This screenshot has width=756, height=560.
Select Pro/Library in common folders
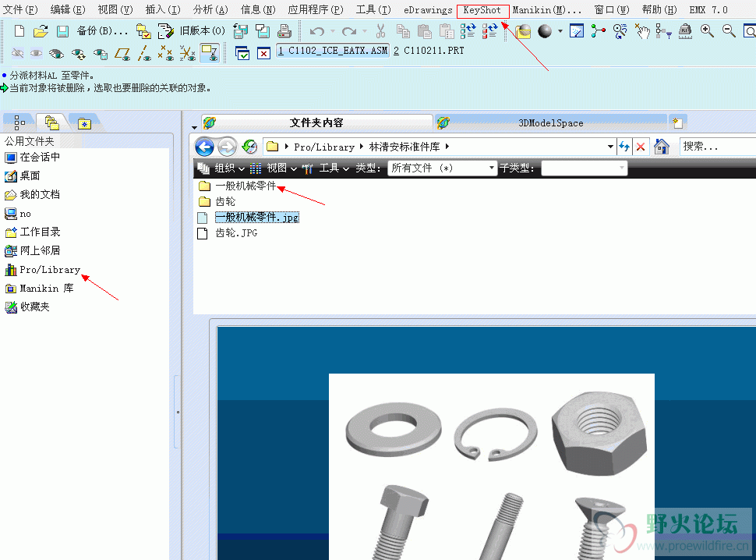[x=50, y=270]
